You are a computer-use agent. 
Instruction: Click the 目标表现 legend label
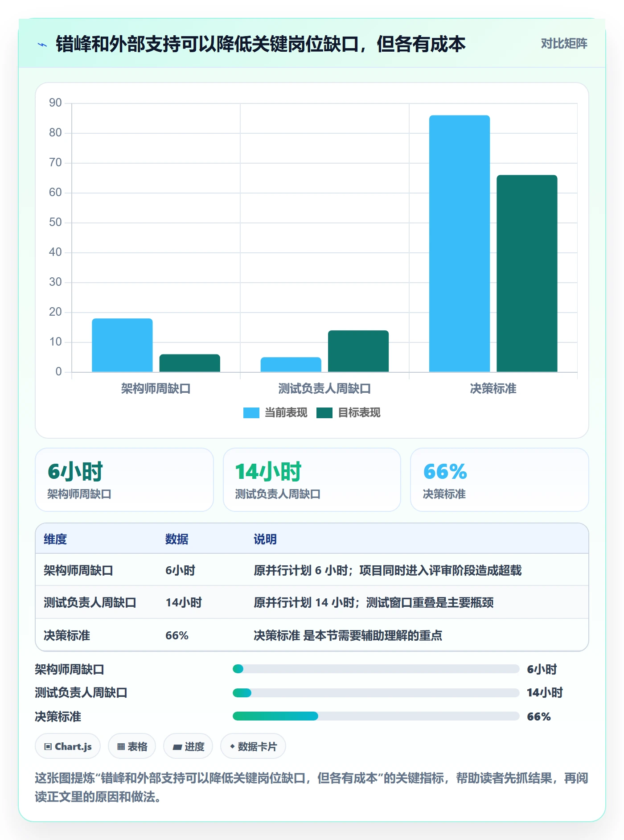tap(359, 413)
